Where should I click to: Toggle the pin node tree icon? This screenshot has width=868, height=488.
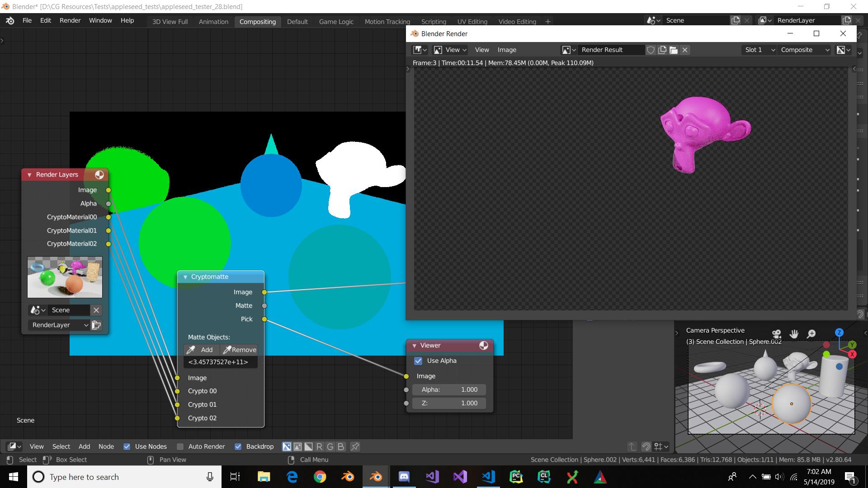[x=355, y=446]
